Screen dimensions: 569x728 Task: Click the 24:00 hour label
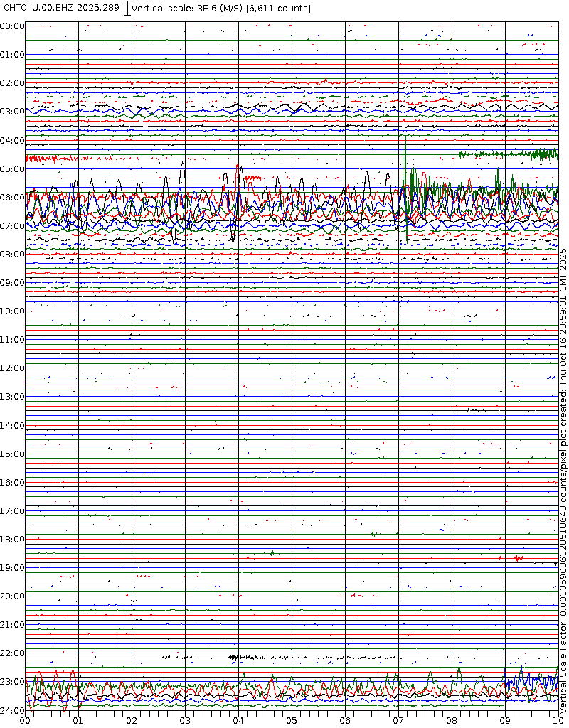[x=12, y=710]
